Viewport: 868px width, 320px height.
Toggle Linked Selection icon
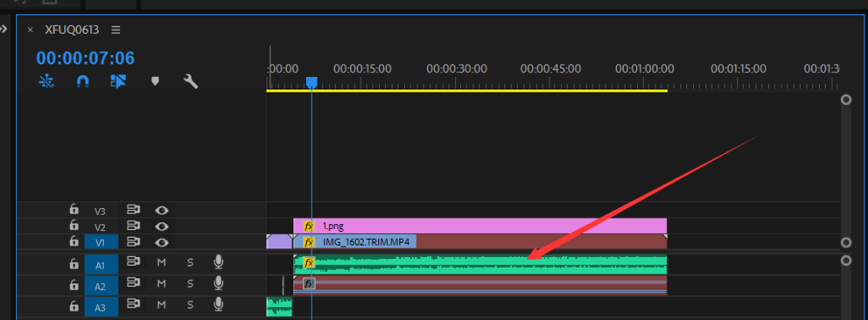tap(118, 82)
